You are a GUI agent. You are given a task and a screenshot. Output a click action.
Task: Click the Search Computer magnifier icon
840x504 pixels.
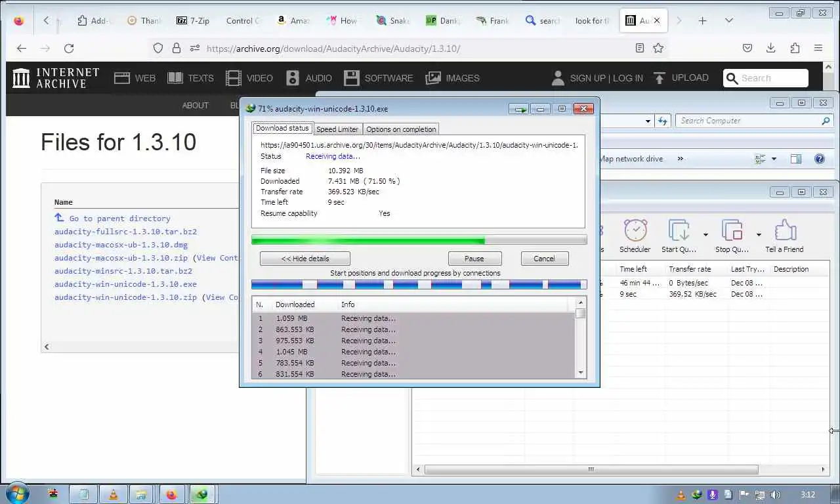826,121
